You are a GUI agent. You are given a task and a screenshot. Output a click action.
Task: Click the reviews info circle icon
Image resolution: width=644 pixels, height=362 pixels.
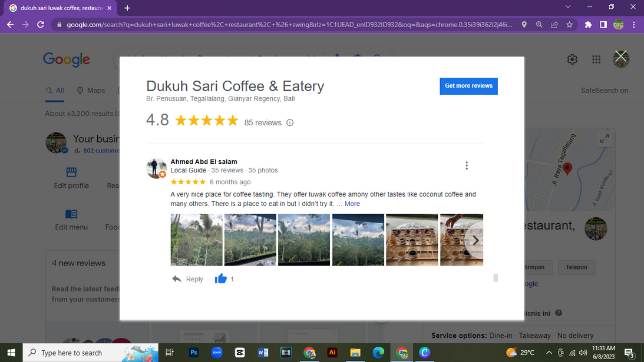pos(290,123)
